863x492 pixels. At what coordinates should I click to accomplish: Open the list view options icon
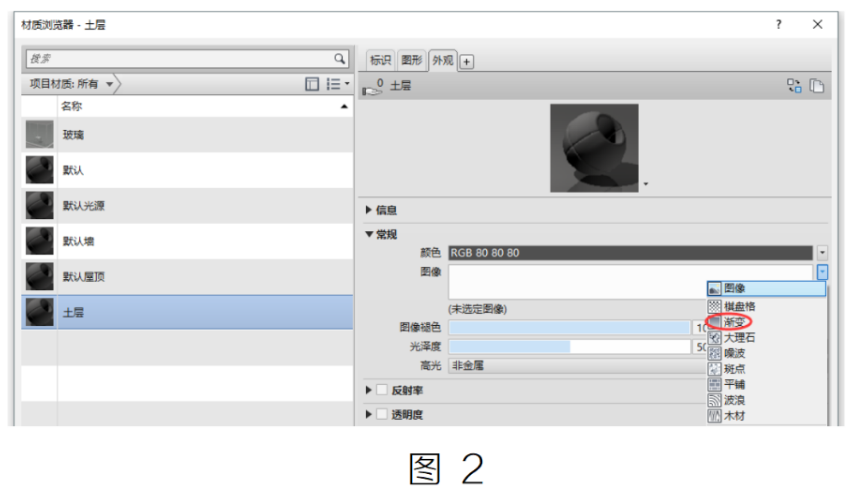pos(337,84)
